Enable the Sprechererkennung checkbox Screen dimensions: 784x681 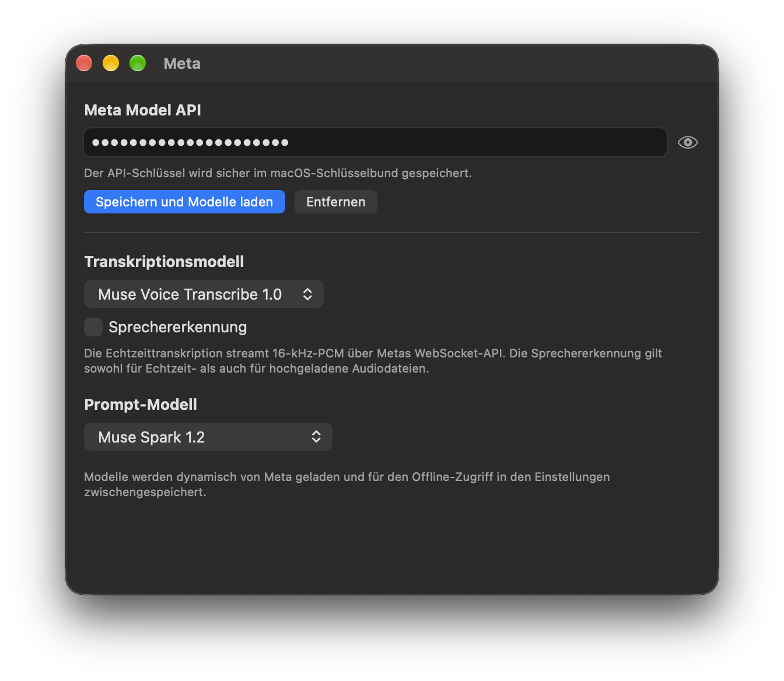[x=93, y=327]
